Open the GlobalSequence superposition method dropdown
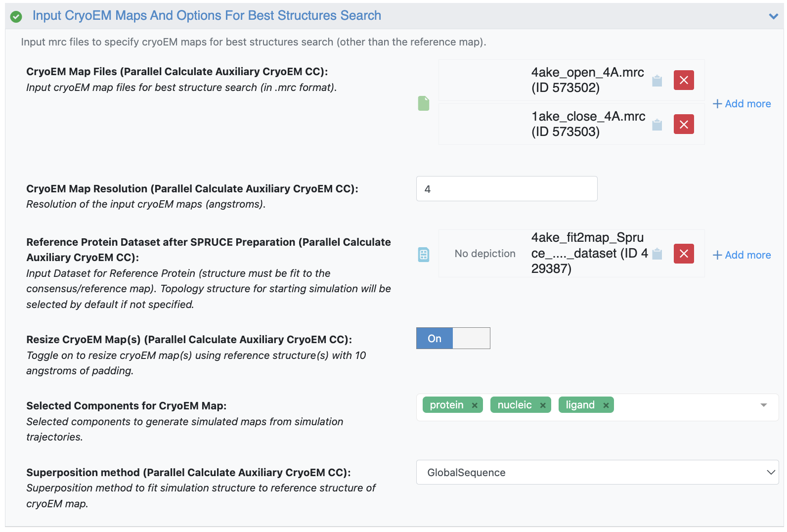The width and height of the screenshot is (787, 532). click(597, 472)
